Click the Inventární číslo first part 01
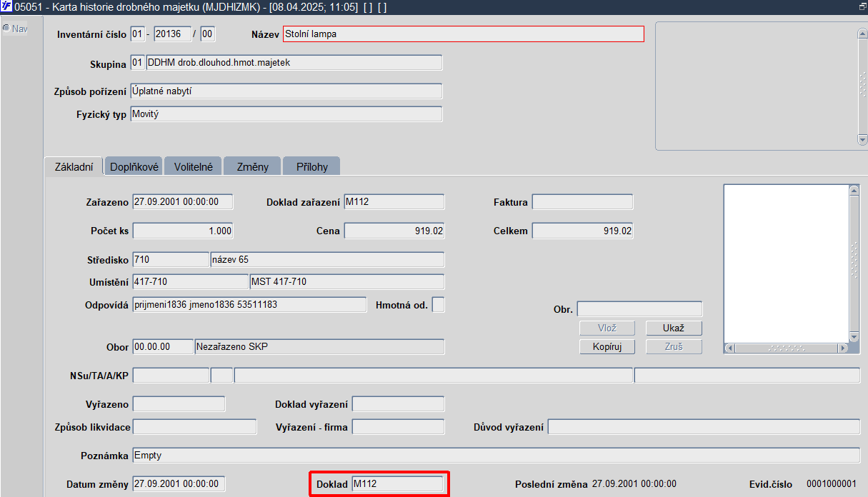868x497 pixels. pyautogui.click(x=138, y=34)
